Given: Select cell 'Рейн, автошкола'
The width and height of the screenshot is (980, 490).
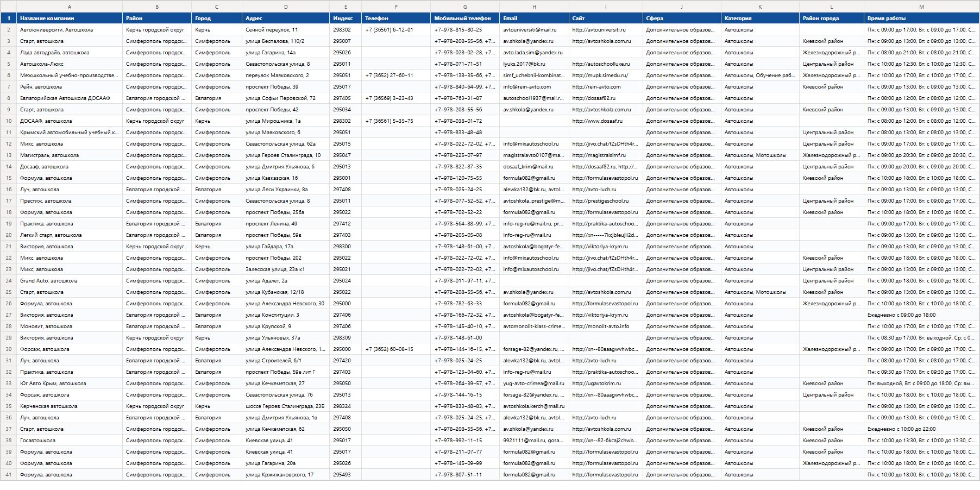Looking at the screenshot, I should 70,87.
